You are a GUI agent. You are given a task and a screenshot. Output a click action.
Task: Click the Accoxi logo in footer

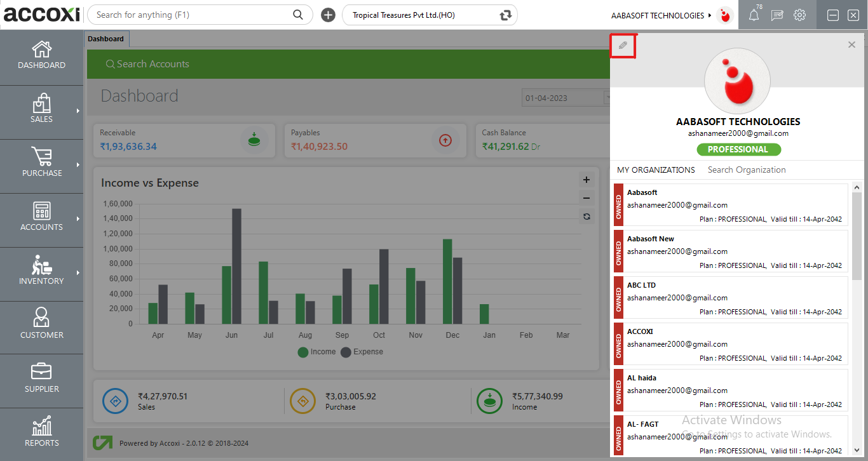tap(102, 443)
